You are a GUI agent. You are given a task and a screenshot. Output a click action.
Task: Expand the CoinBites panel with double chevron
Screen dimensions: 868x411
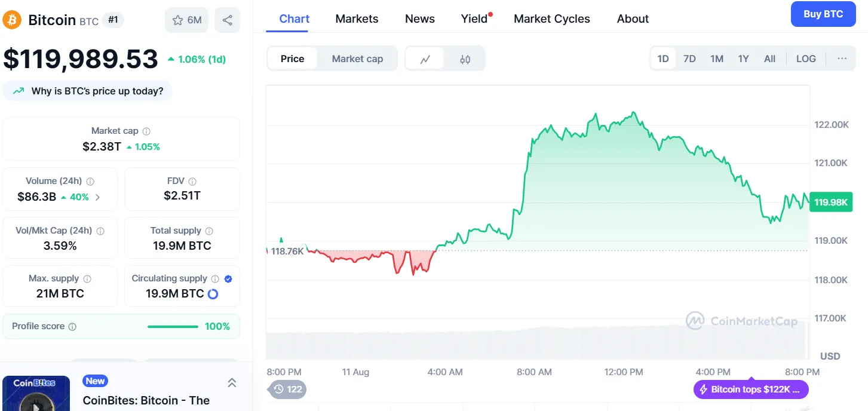[x=232, y=382]
